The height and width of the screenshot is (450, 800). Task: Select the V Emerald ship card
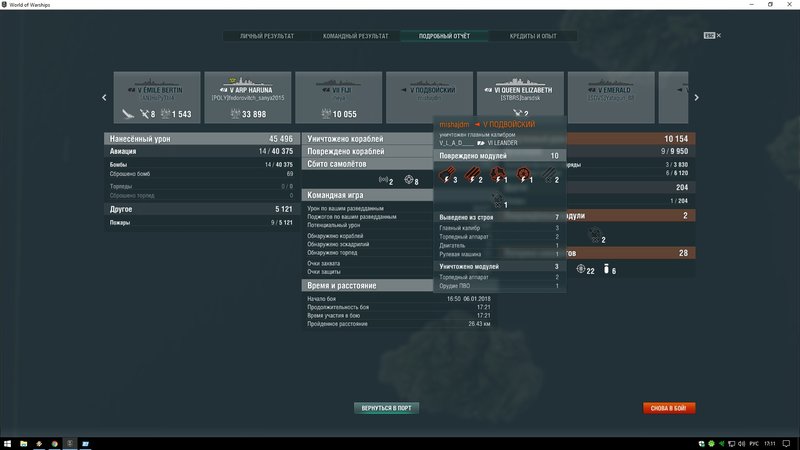coord(611,97)
